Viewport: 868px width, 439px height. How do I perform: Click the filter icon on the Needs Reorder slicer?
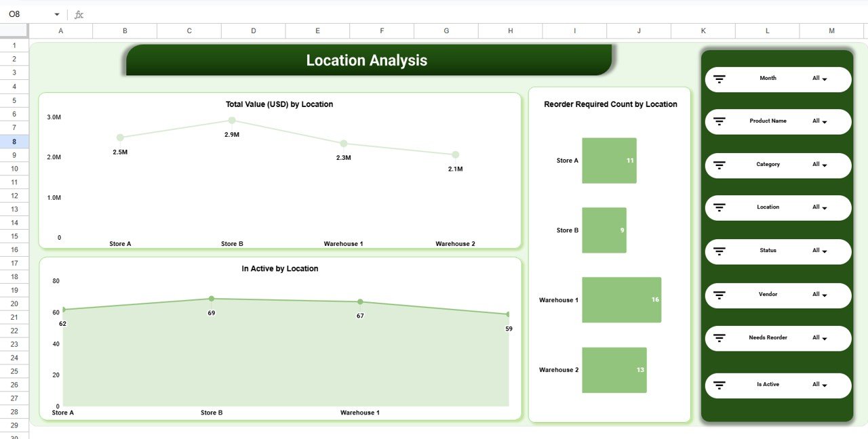pyautogui.click(x=719, y=338)
